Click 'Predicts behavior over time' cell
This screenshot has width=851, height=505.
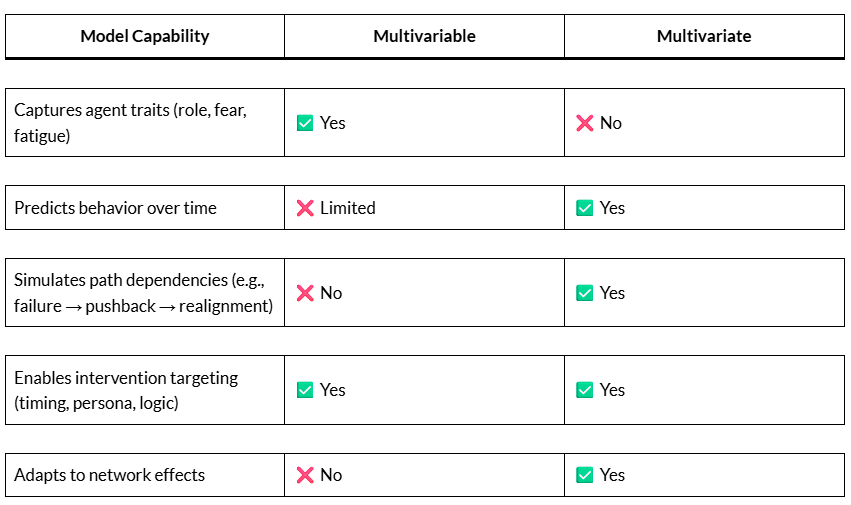[115, 208]
